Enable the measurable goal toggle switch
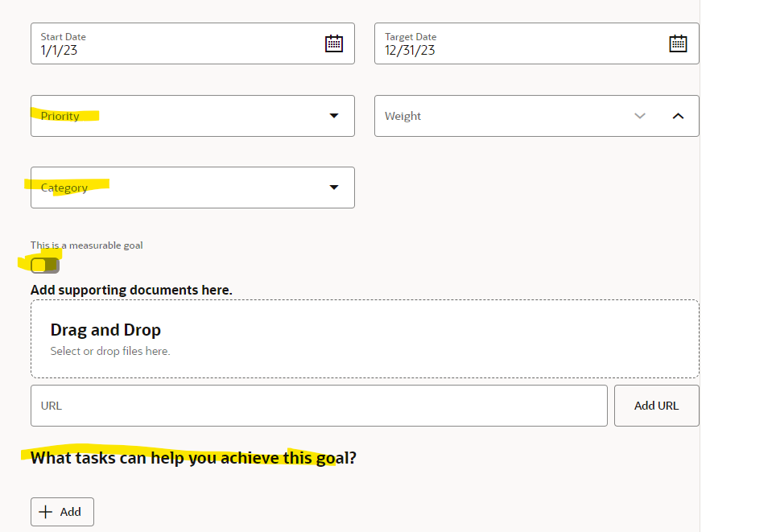The height and width of the screenshot is (532, 776). [x=44, y=265]
